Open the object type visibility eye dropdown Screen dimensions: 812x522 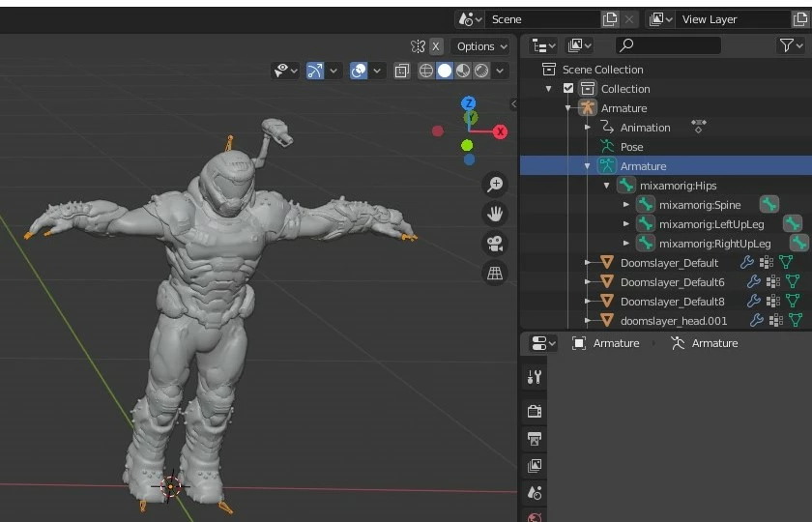coord(285,71)
